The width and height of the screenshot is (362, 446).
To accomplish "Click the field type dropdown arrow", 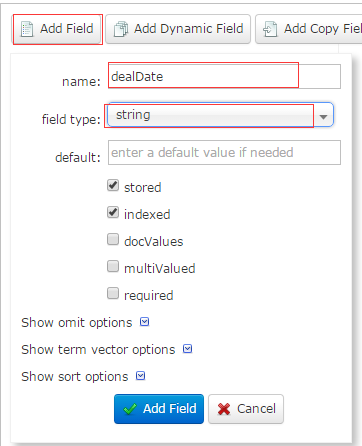I will click(323, 117).
